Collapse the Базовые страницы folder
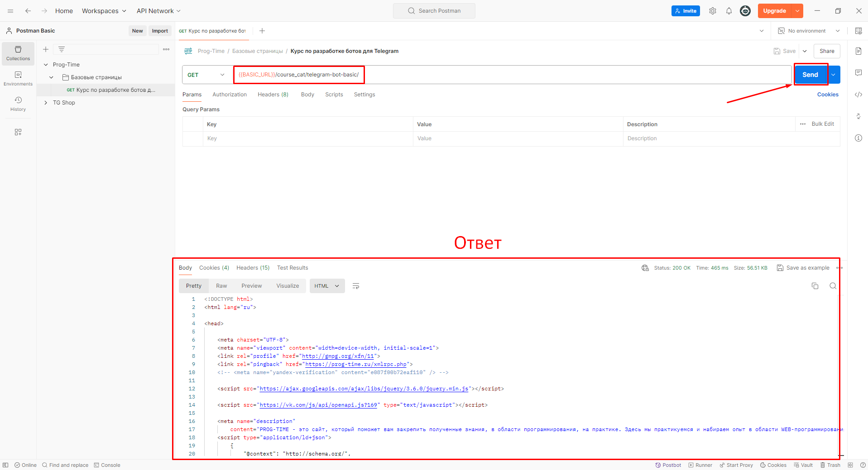 [x=51, y=77]
